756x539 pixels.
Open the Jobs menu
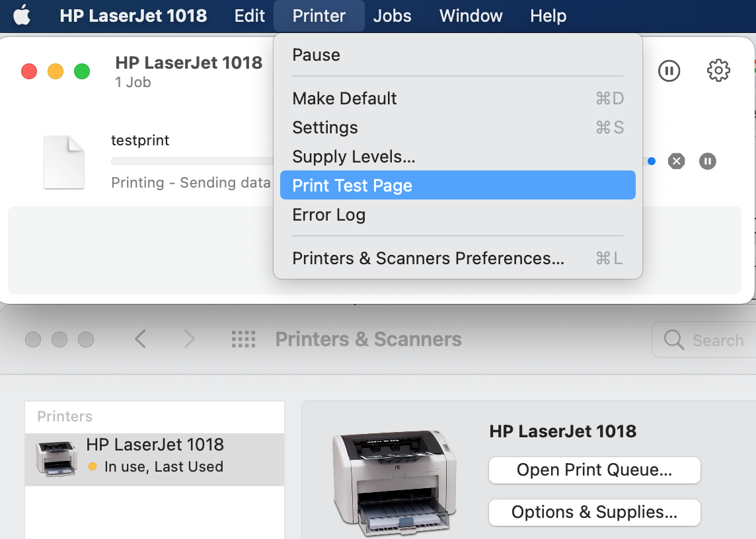point(392,15)
